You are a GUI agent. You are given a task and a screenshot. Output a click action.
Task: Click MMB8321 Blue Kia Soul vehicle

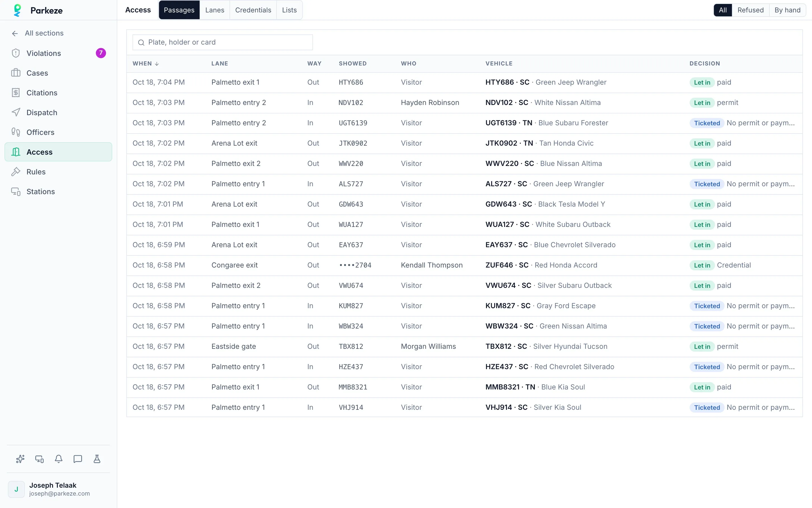tap(535, 387)
